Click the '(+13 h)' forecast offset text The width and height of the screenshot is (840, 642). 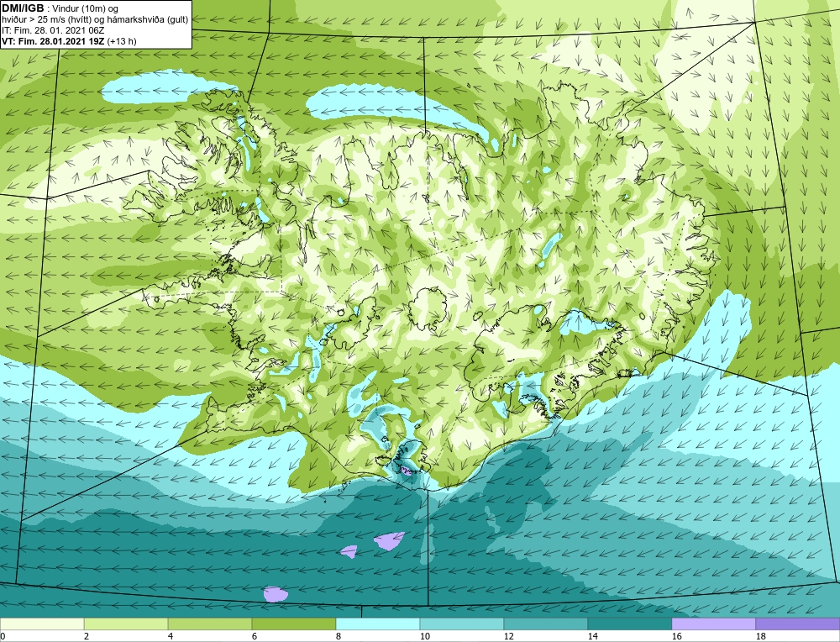click(x=122, y=41)
